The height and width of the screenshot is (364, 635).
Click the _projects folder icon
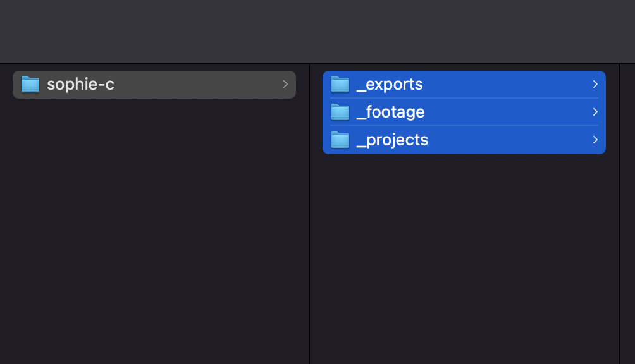click(340, 140)
